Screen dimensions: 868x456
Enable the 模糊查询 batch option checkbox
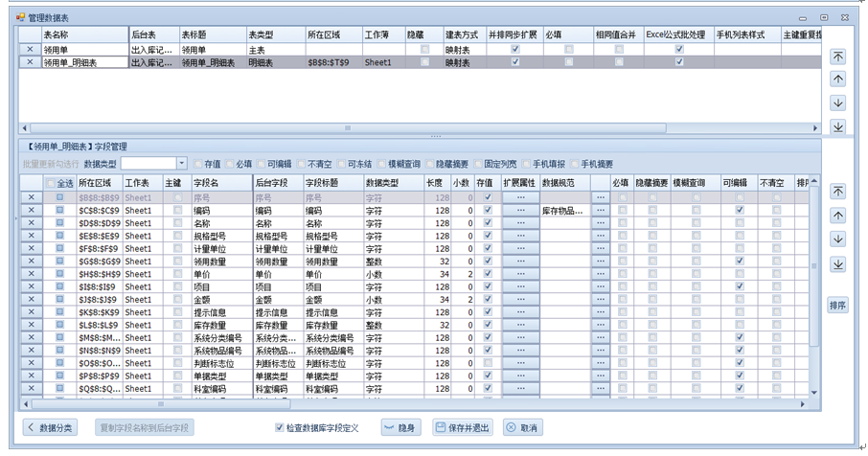pyautogui.click(x=382, y=164)
